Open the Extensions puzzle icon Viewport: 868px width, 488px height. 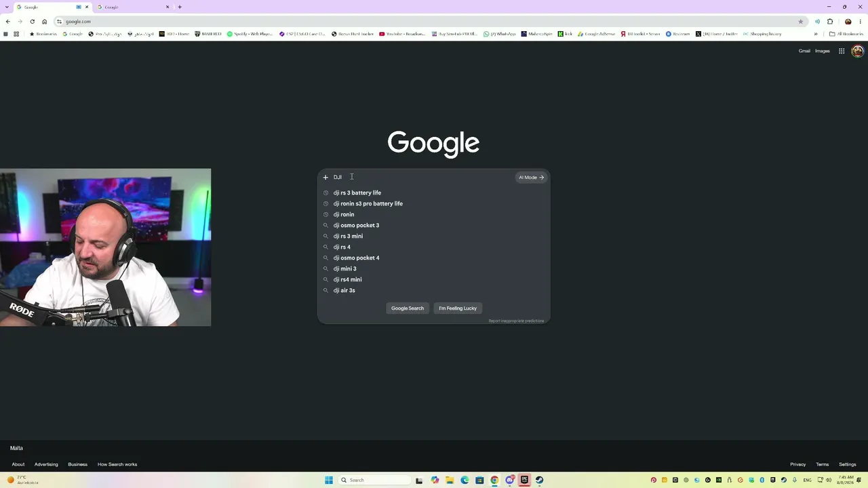click(x=830, y=22)
